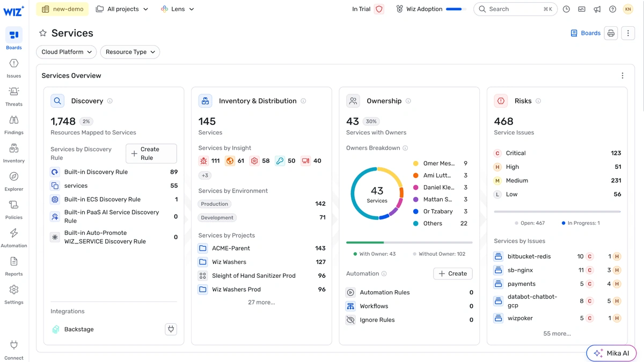The width and height of the screenshot is (644, 362).
Task: Click the Create automation button
Action: 453,274
